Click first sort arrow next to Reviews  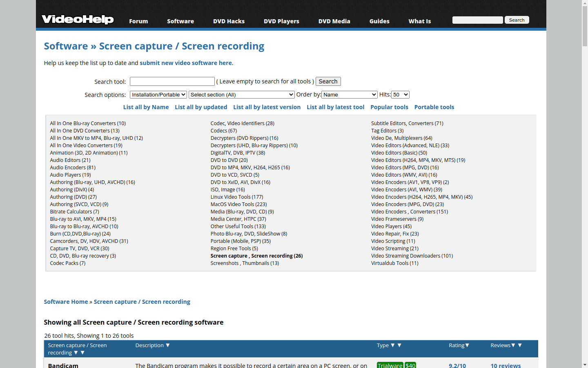pos(513,346)
